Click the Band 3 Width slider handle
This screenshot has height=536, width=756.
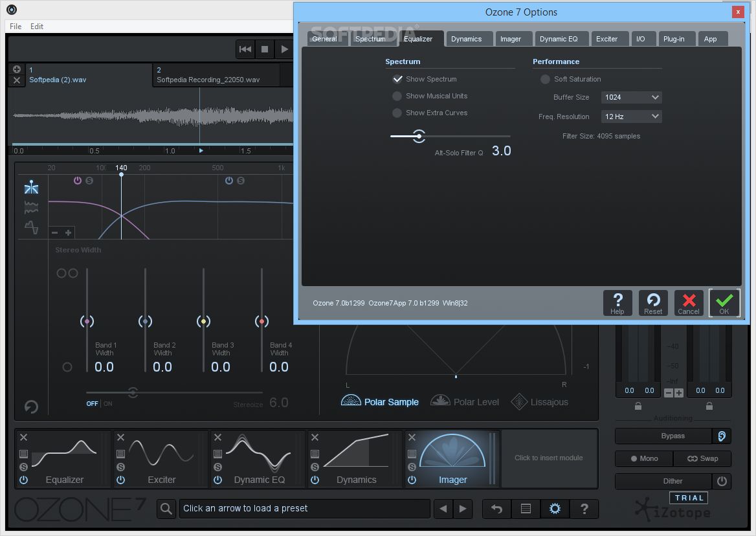(x=203, y=321)
